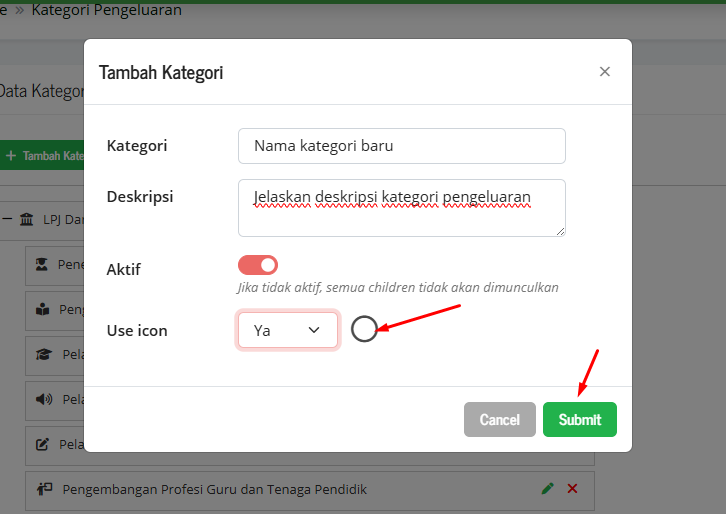This screenshot has width=726, height=514.
Task: Click the book reader icon in category list
Action: tap(43, 309)
